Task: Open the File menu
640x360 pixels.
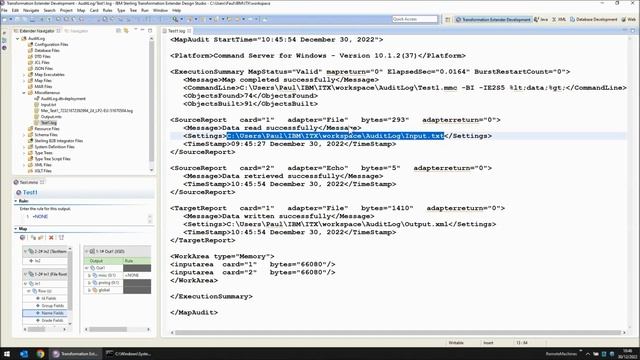Action: click(4, 10)
